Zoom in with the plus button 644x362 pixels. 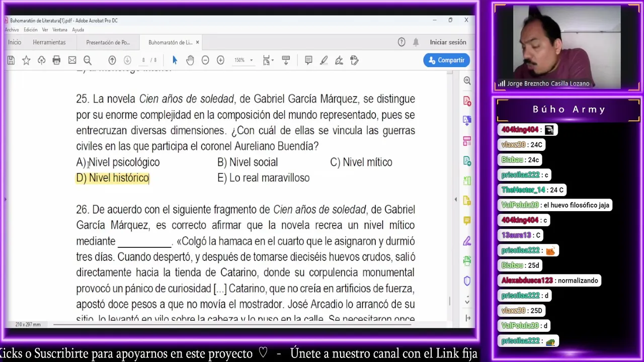coord(220,60)
